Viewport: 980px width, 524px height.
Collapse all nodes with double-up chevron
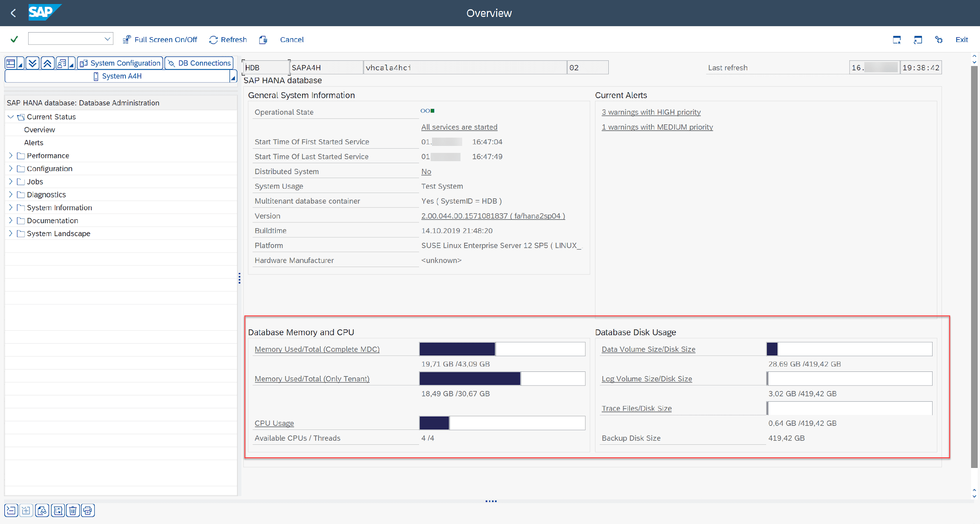pyautogui.click(x=47, y=63)
